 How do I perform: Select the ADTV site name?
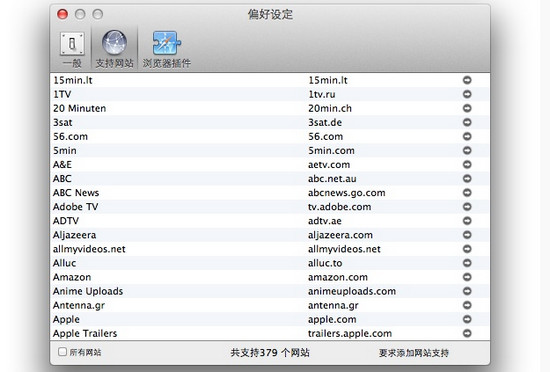[x=66, y=221]
